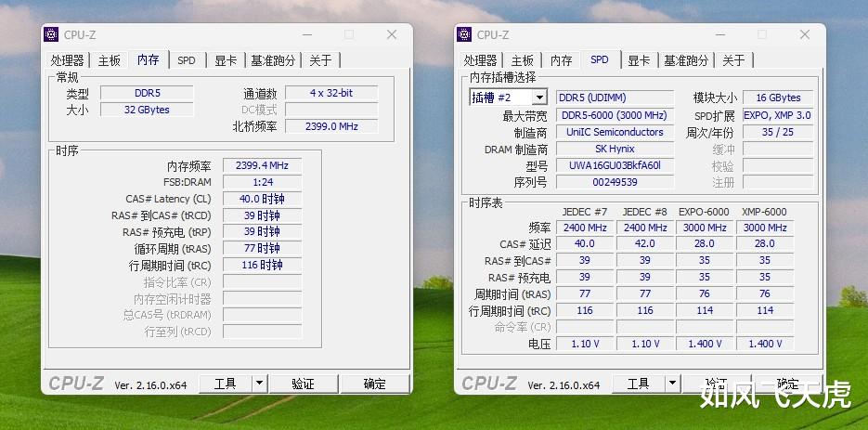
Task: Open 关于 tab in left CPU-Z window
Action: pyautogui.click(x=320, y=60)
